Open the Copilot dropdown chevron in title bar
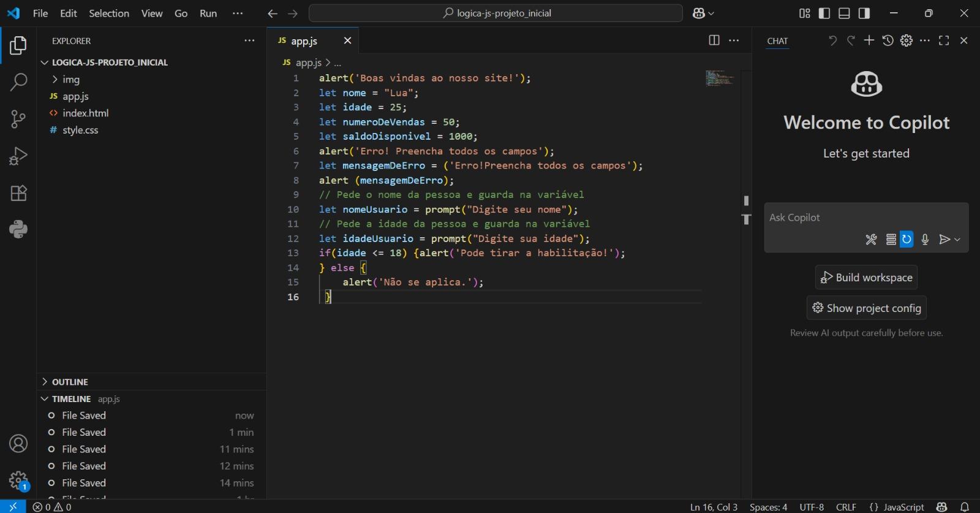The width and height of the screenshot is (980, 513). [x=711, y=13]
